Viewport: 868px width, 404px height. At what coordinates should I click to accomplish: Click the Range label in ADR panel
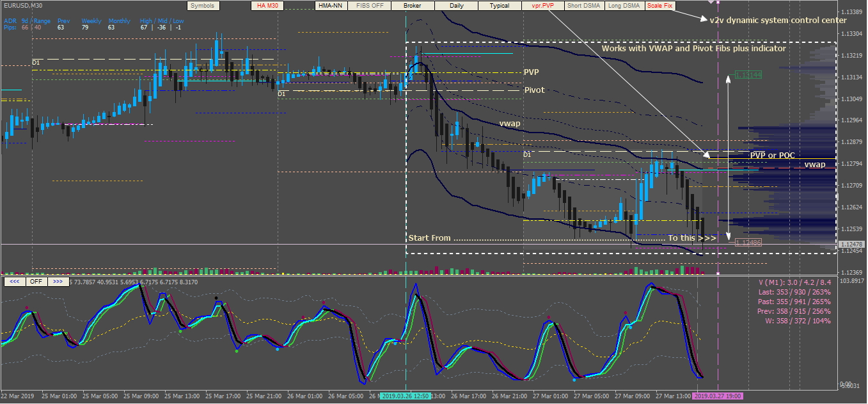[x=42, y=21]
